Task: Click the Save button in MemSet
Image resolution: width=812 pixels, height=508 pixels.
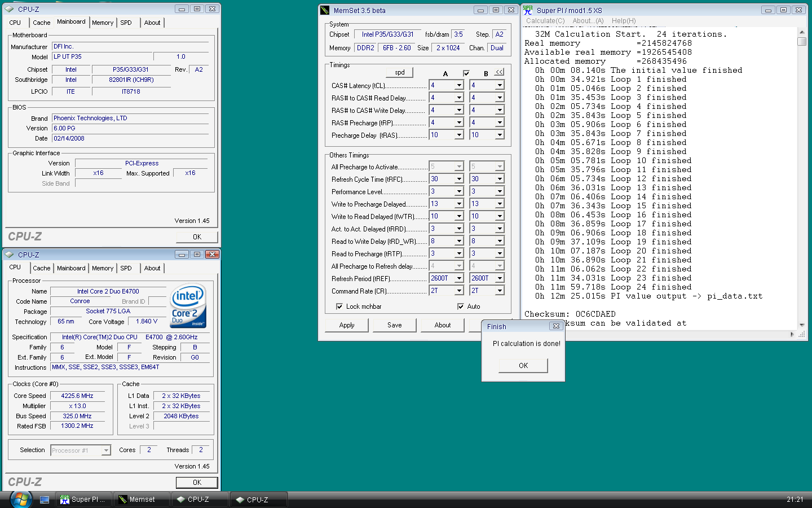Action: [395, 325]
